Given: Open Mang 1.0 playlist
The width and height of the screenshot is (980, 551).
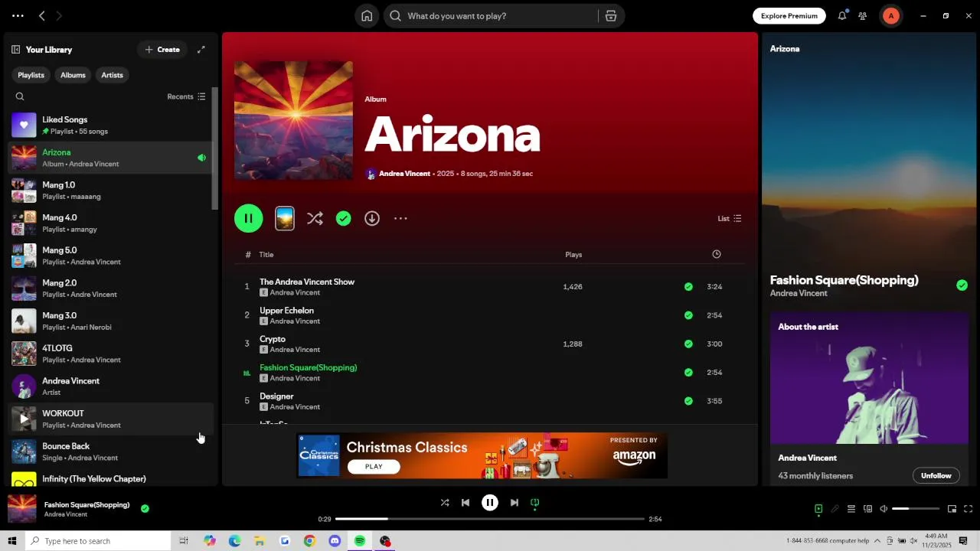Looking at the screenshot, I should click(110, 191).
